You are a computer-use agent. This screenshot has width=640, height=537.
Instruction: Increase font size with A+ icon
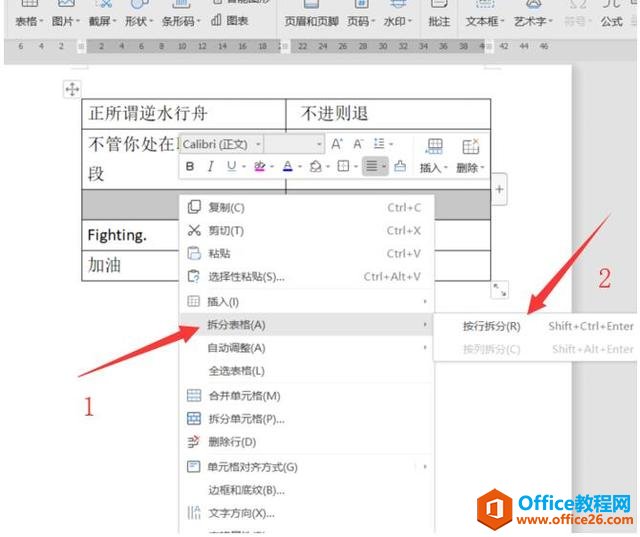(337, 144)
